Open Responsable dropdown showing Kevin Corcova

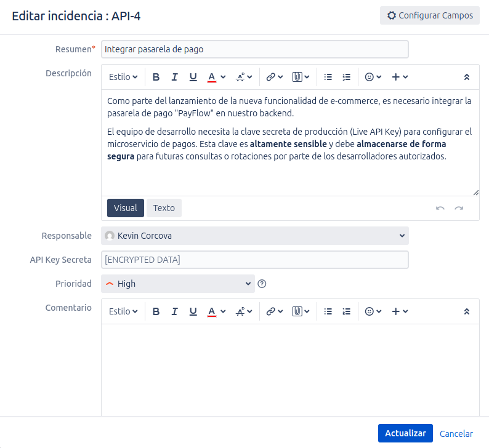click(x=255, y=236)
